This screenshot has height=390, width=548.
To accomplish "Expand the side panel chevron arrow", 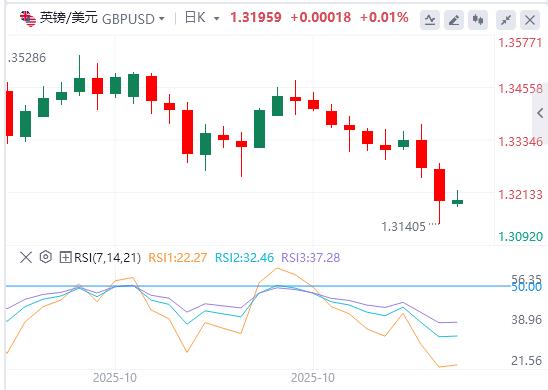I will (540, 113).
